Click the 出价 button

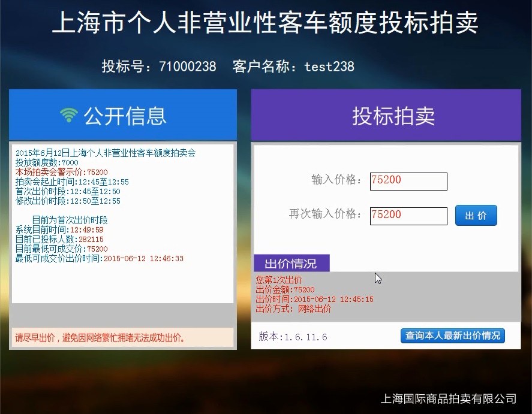point(476,216)
